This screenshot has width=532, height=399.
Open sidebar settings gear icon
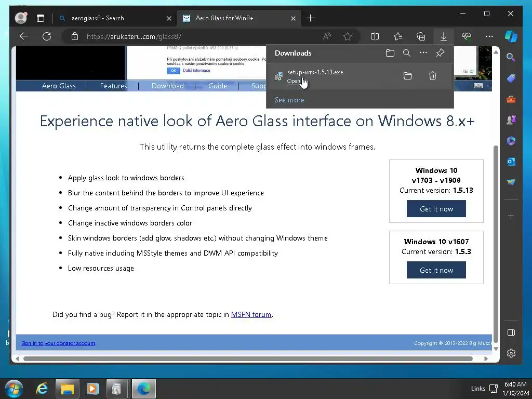511,353
